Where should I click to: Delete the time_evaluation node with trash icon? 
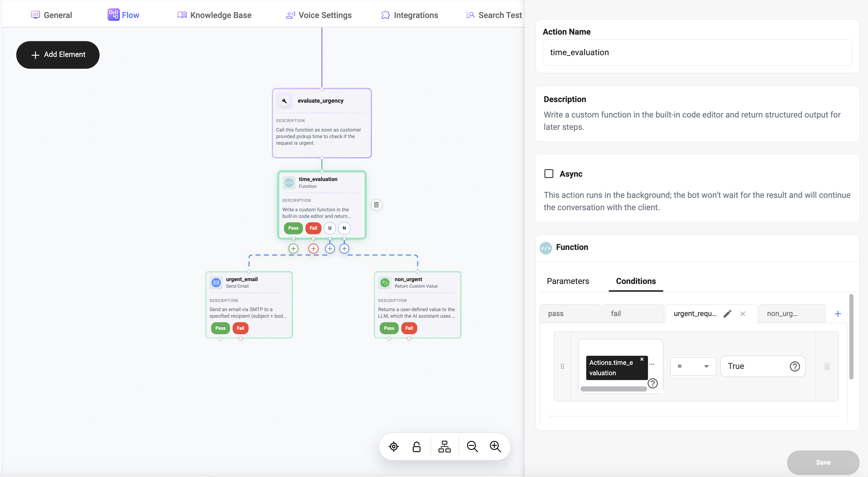tap(376, 205)
